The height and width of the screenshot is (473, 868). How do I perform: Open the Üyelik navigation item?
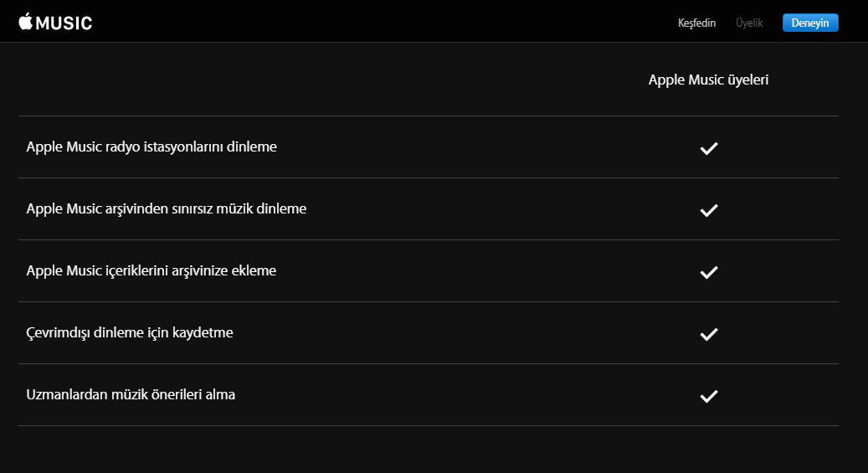click(x=749, y=23)
